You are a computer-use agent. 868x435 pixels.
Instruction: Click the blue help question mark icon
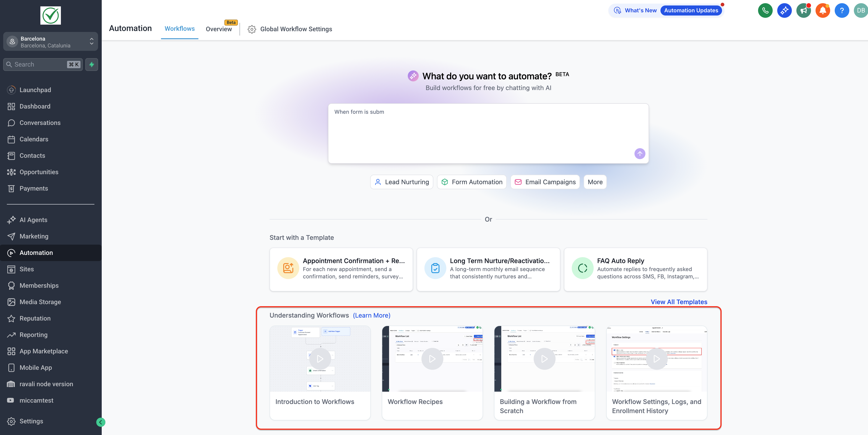(x=841, y=10)
